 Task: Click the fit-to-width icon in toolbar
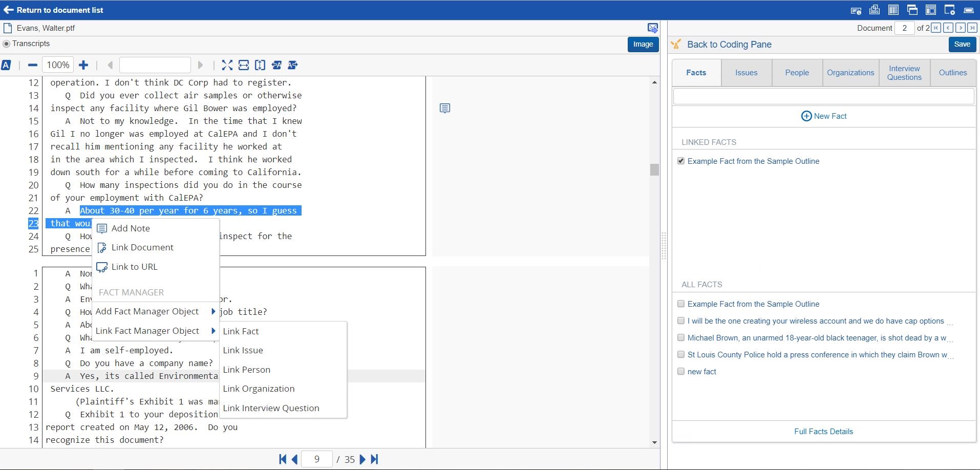[244, 65]
